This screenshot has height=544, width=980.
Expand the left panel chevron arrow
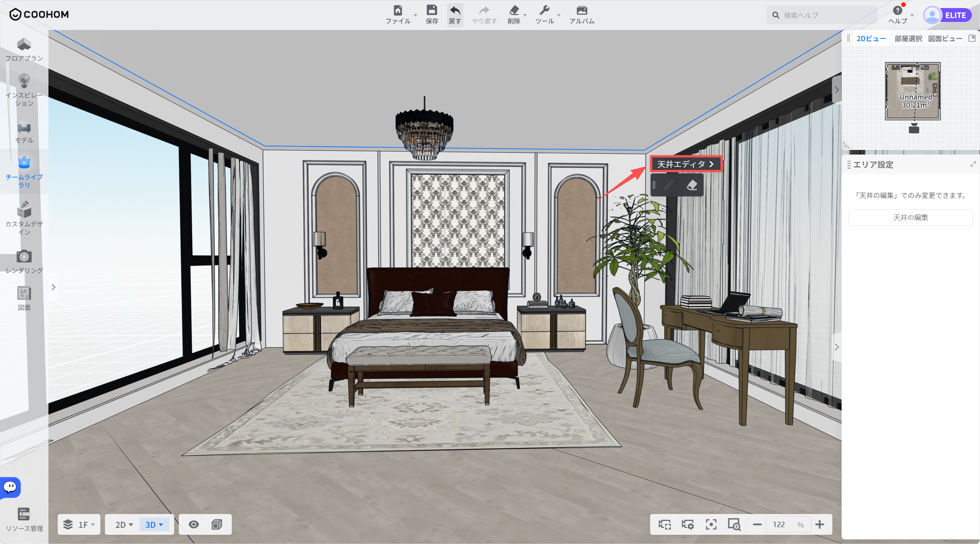point(53,287)
